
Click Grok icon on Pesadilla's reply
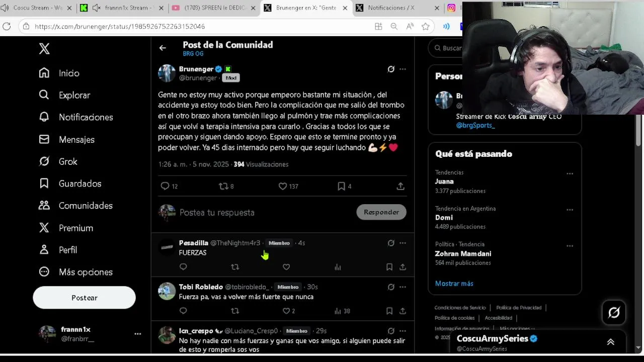[391, 243]
